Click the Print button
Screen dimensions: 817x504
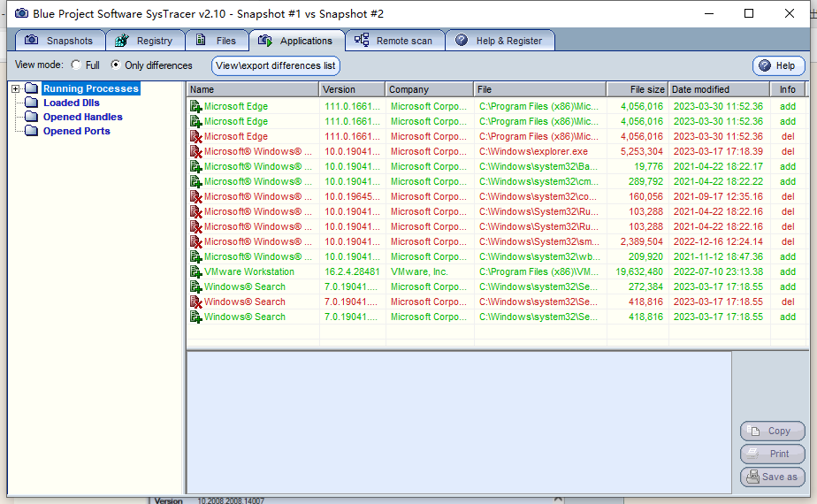click(x=772, y=454)
